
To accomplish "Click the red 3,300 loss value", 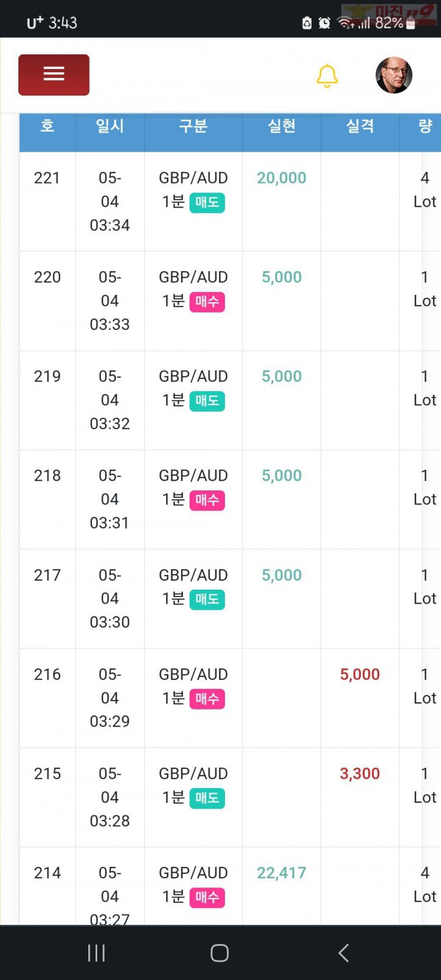I will (x=360, y=773).
